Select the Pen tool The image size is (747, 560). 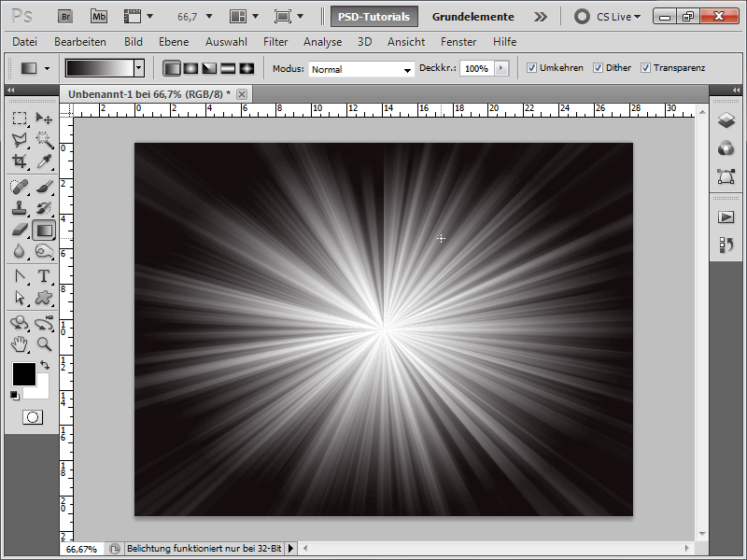20,276
